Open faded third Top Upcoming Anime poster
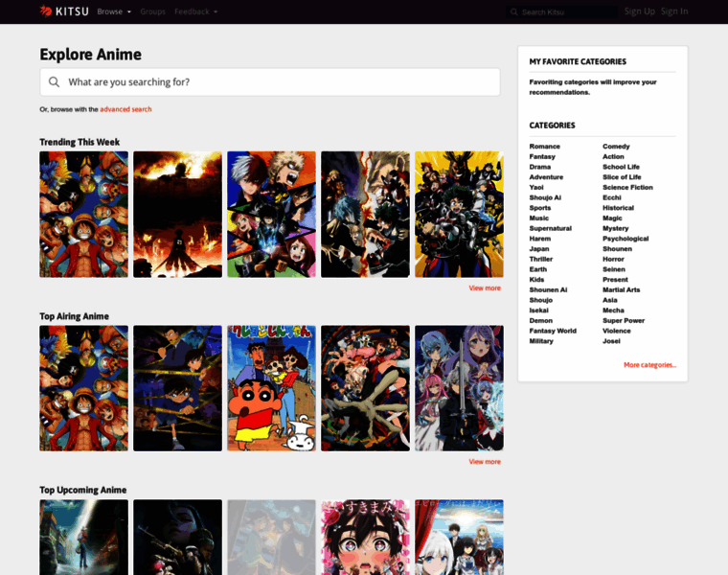 (271, 538)
